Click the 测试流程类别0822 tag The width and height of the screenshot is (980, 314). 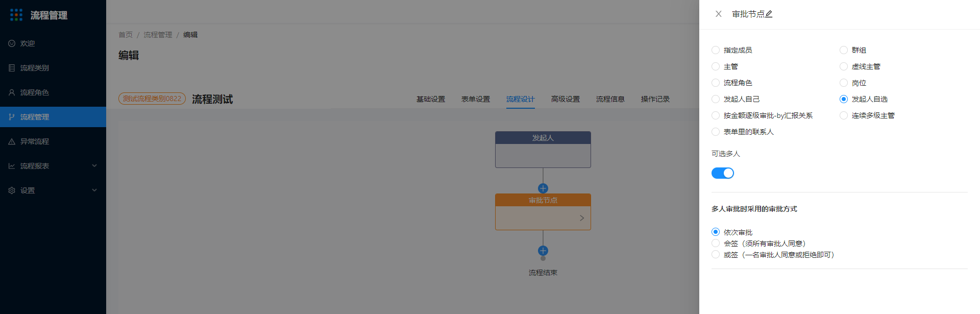152,99
